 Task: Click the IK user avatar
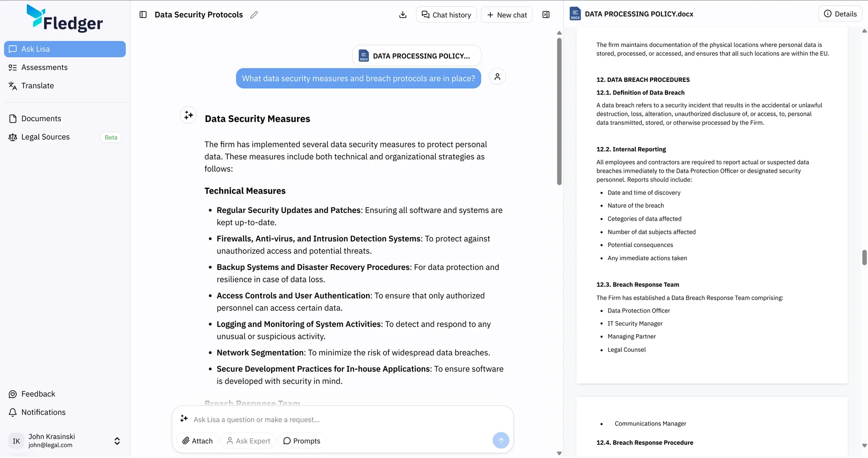click(x=16, y=441)
